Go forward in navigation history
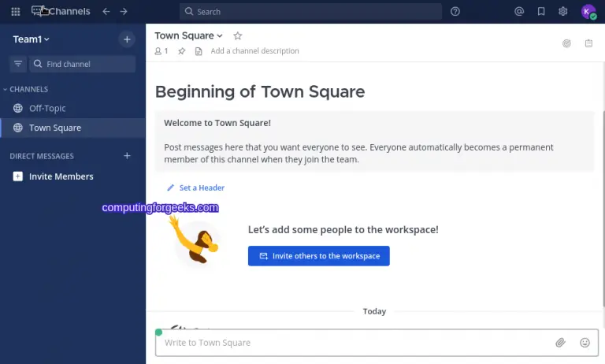Image resolution: width=605 pixels, height=364 pixels. click(x=124, y=12)
